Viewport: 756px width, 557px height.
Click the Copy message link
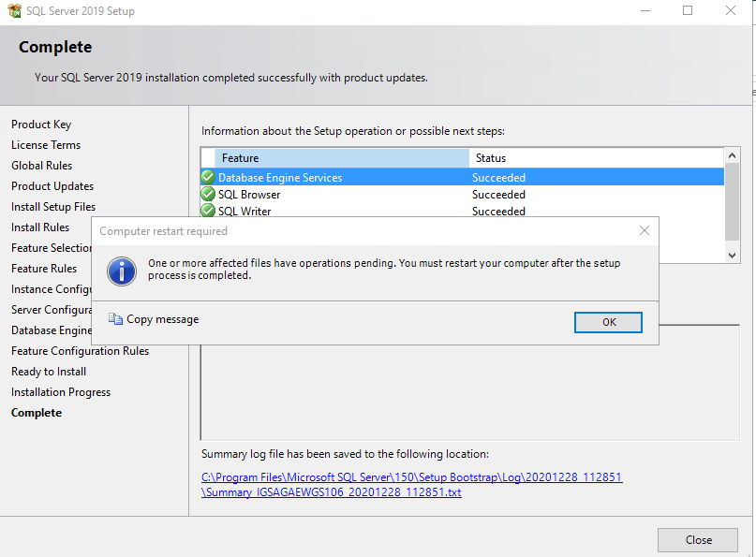pyautogui.click(x=162, y=319)
